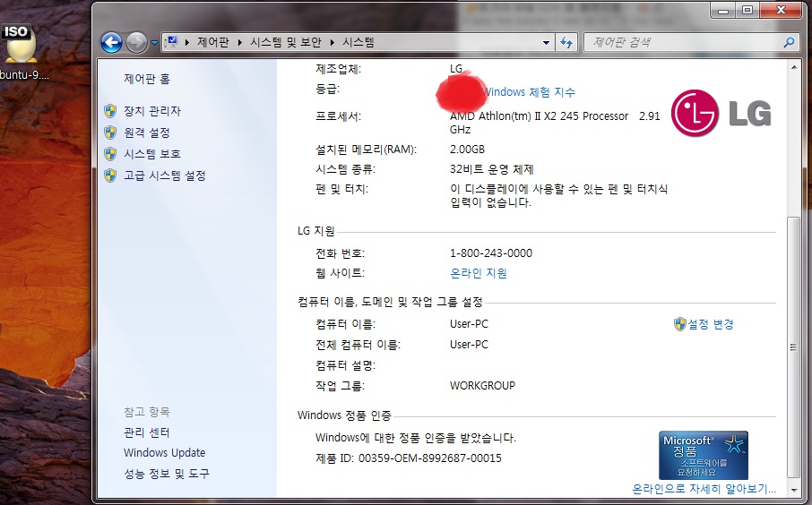
Task: Focus the 제어판 검색 search field
Action: click(x=681, y=42)
